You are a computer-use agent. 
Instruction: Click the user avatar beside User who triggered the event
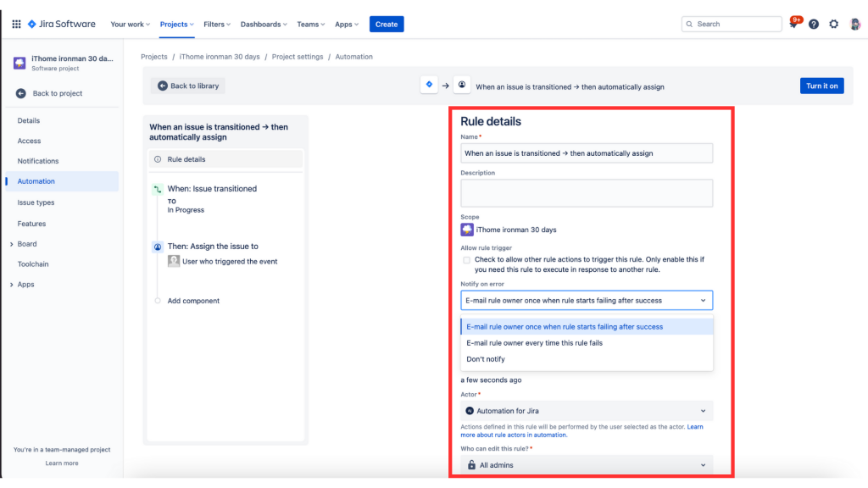174,261
